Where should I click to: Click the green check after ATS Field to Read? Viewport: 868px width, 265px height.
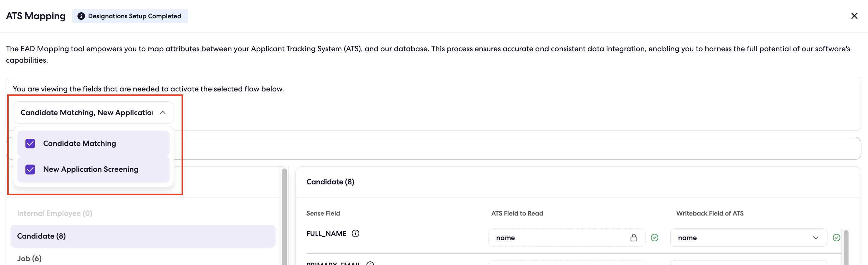coord(654,238)
